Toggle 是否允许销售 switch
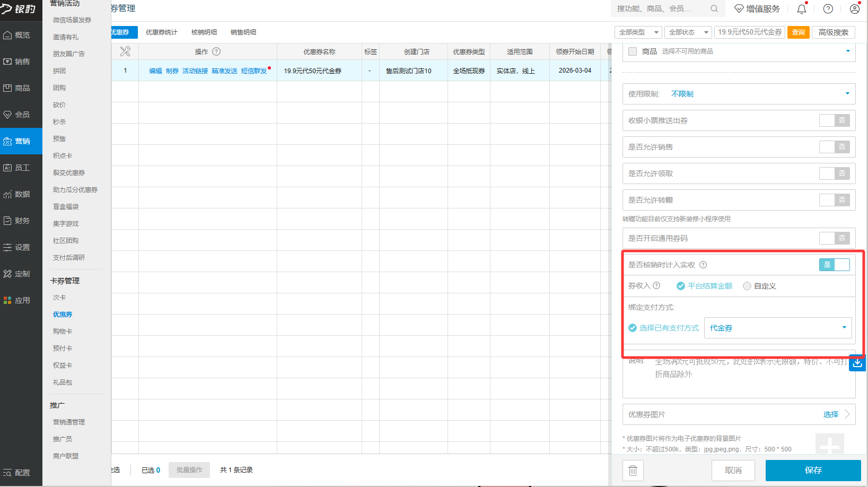The height and width of the screenshot is (487, 868). [835, 147]
